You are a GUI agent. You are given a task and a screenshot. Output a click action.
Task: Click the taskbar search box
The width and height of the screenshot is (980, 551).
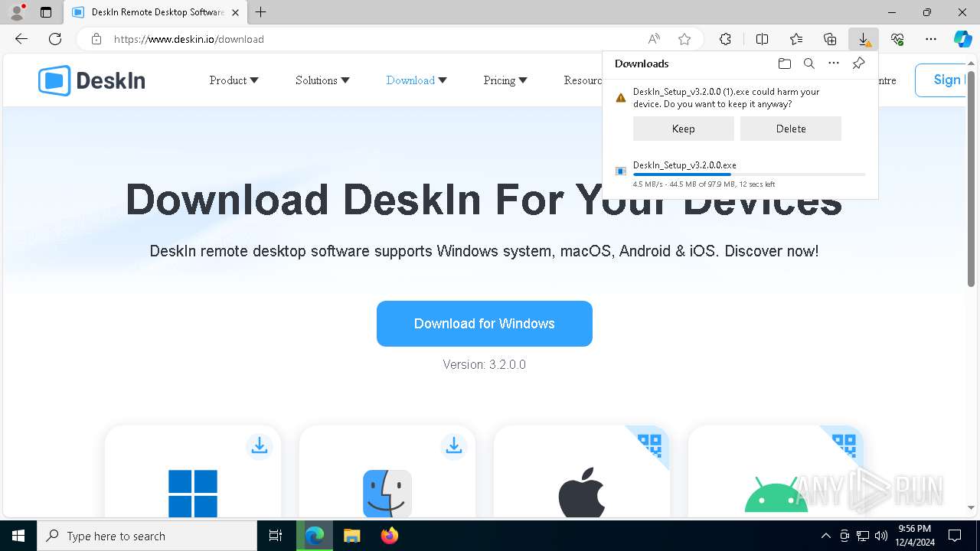147,536
